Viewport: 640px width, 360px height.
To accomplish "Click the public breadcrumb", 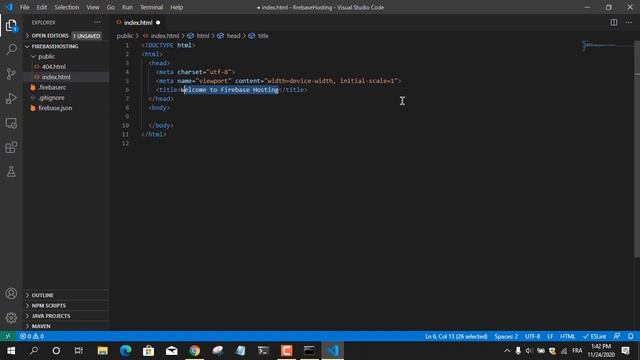I will click(x=124, y=36).
